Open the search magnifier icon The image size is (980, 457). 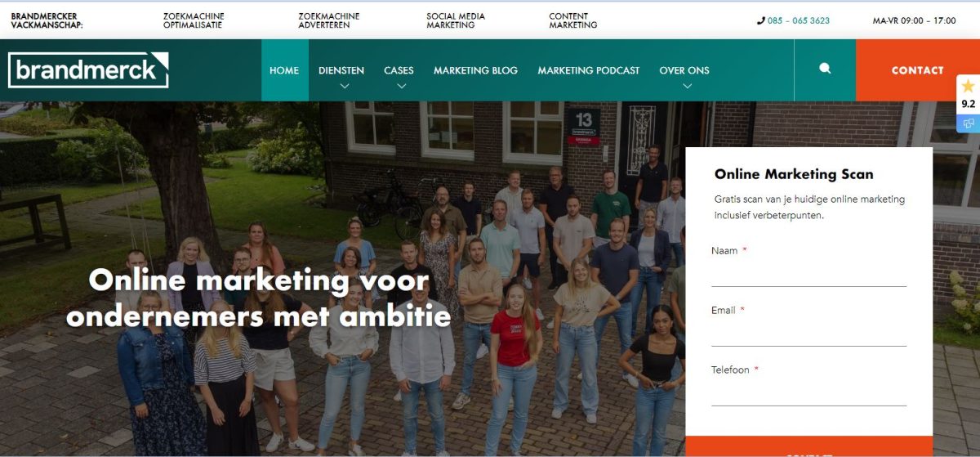825,69
